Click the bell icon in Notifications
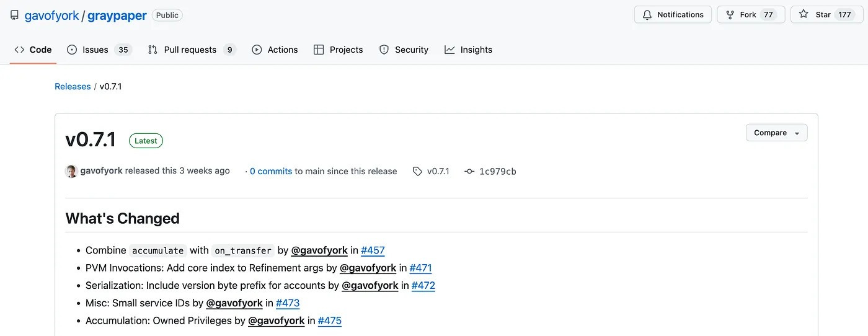The height and width of the screenshot is (336, 868). [647, 14]
